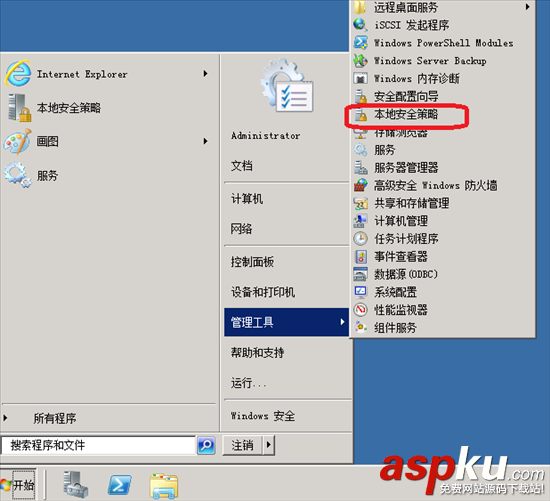The image size is (550, 501).
Task: Expand the Internet Explorer jump list arrow
Action: pyautogui.click(x=206, y=73)
